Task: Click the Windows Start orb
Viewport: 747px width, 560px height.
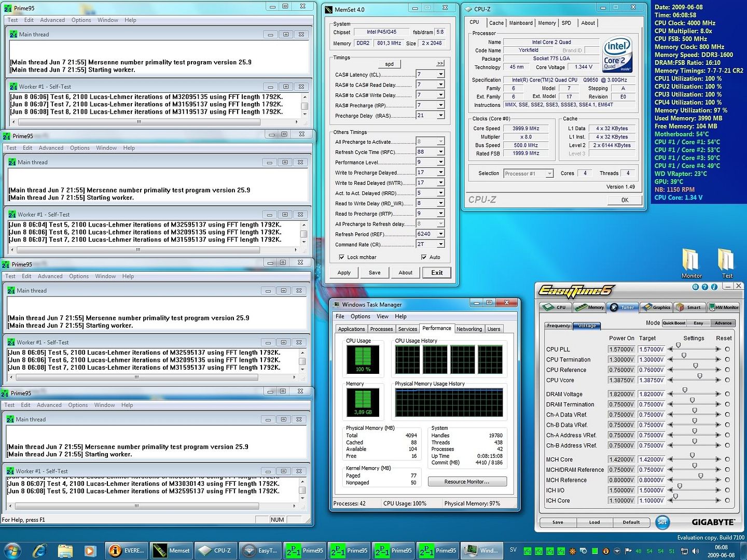Action: tap(12, 550)
